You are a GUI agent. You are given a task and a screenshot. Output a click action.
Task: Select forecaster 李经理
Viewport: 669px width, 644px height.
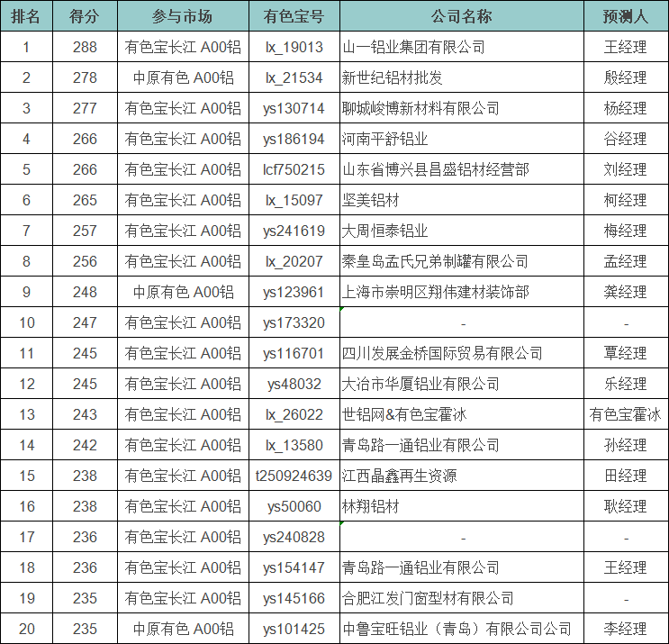pos(626,629)
